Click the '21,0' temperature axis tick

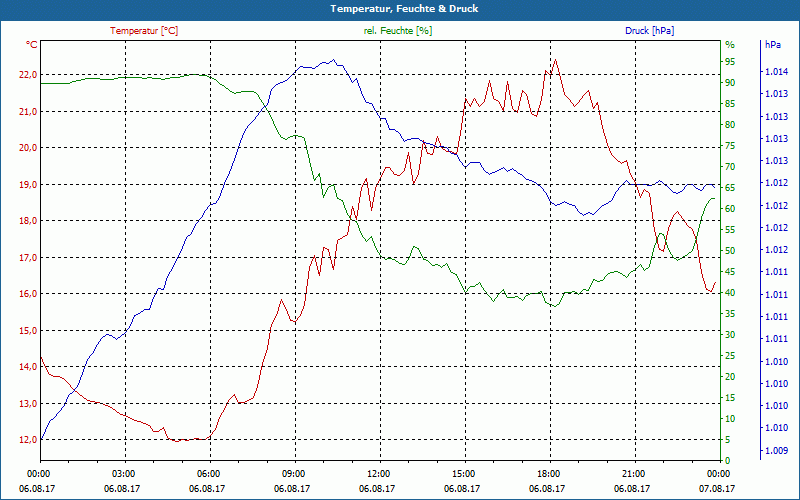pos(28,111)
